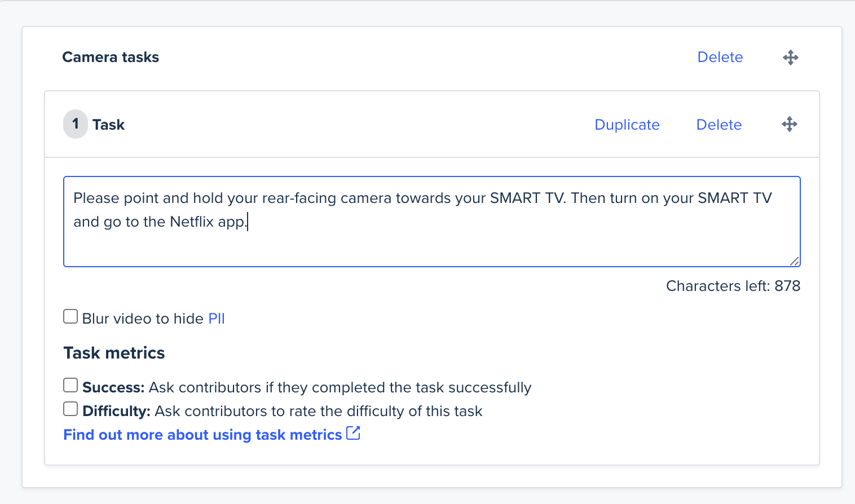This screenshot has height=504, width=855.
Task: Click the Camera tasks section heading
Action: point(111,57)
